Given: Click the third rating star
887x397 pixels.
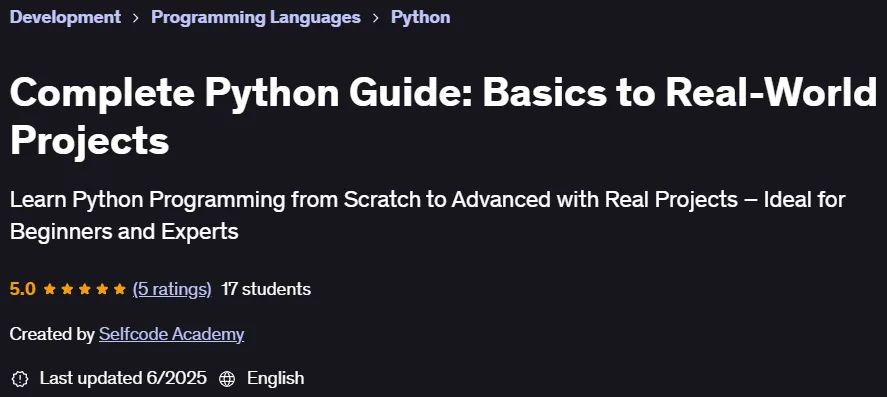Looking at the screenshot, I should [84, 290].
